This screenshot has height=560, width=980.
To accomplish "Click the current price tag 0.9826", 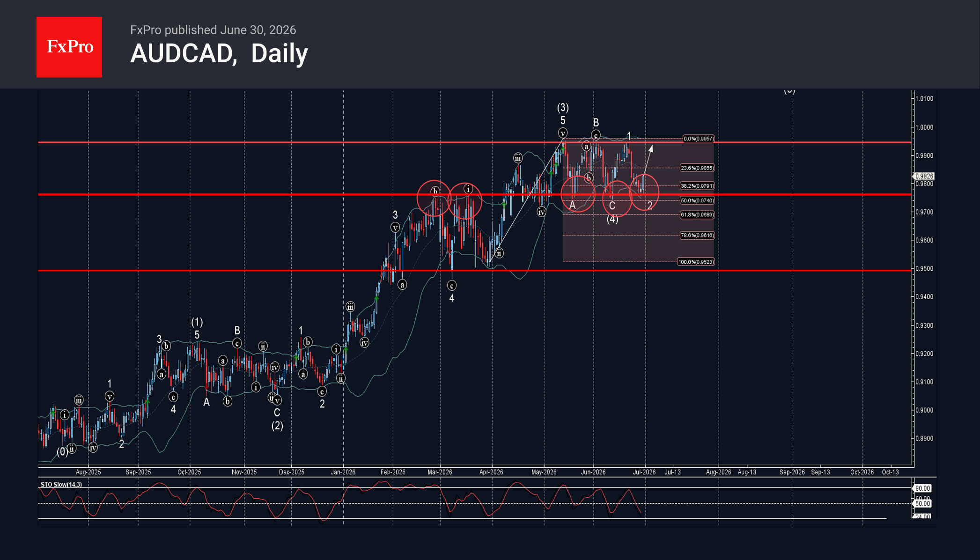I will [x=924, y=176].
